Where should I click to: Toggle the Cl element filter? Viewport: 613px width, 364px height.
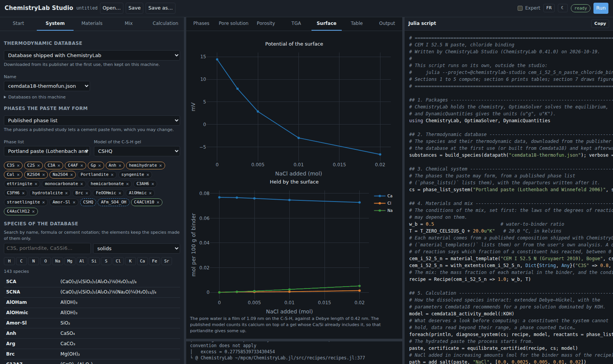coord(118,261)
